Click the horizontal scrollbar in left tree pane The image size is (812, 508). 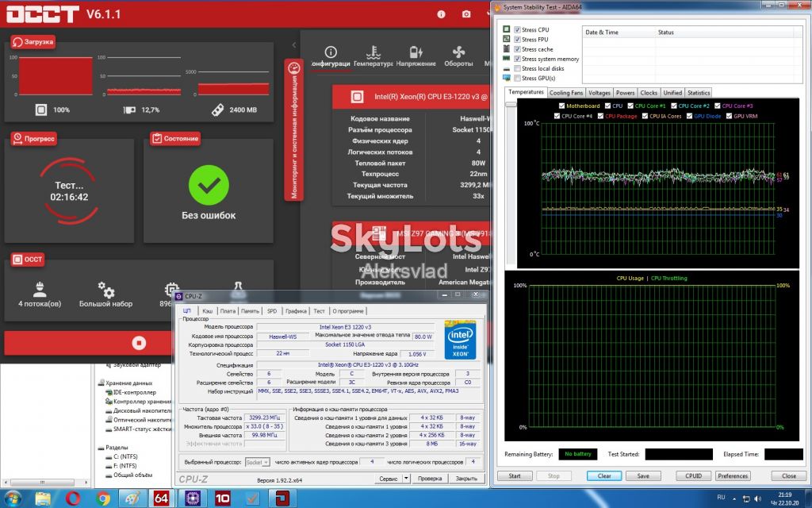43,482
